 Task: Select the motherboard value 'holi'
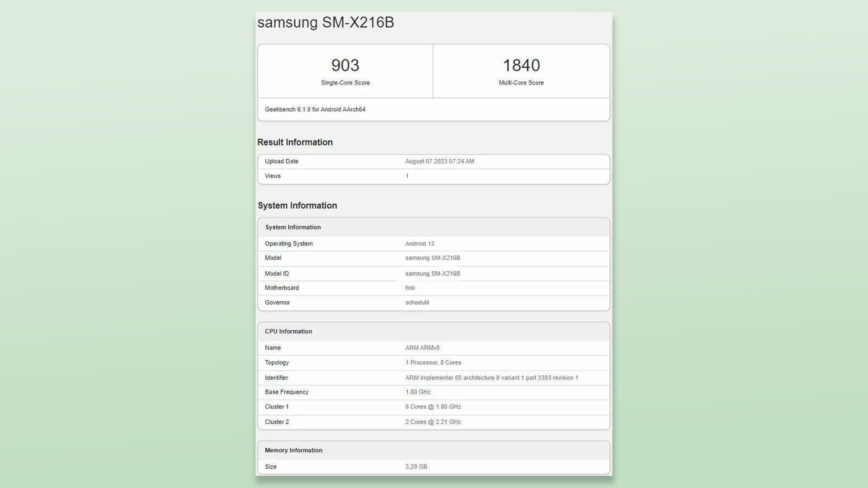click(410, 288)
